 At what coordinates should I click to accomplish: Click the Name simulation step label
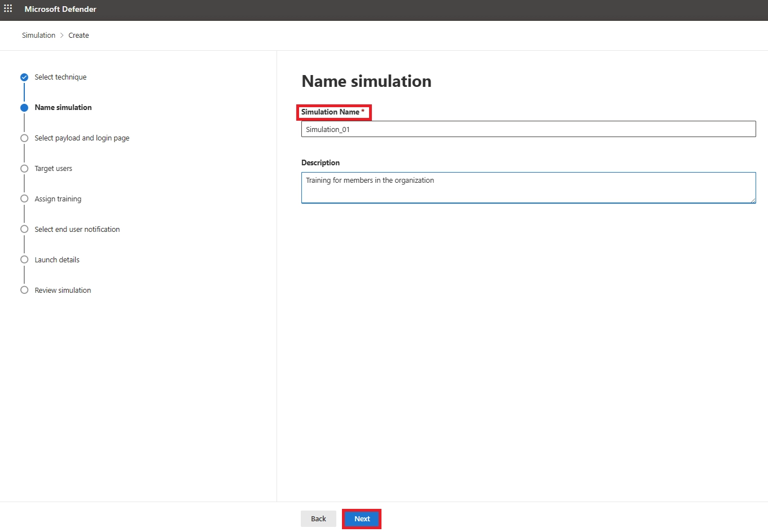[63, 107]
